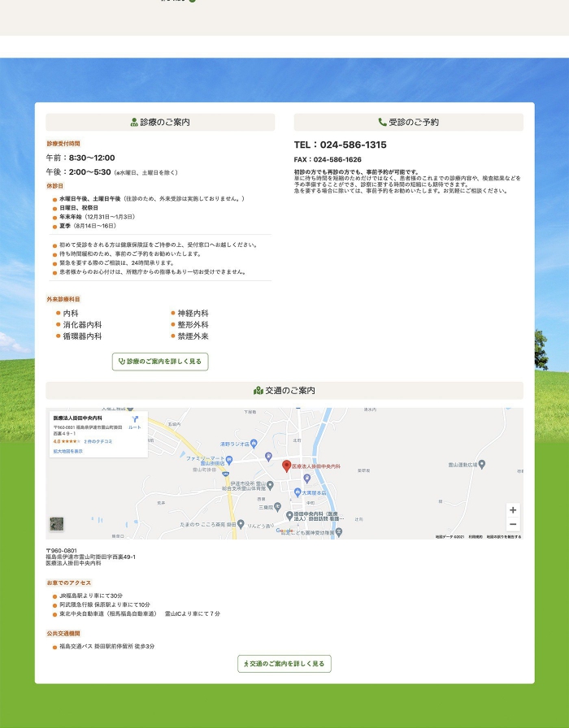
Task: Open the 2 件のクチコミ reviews link
Action: click(98, 441)
